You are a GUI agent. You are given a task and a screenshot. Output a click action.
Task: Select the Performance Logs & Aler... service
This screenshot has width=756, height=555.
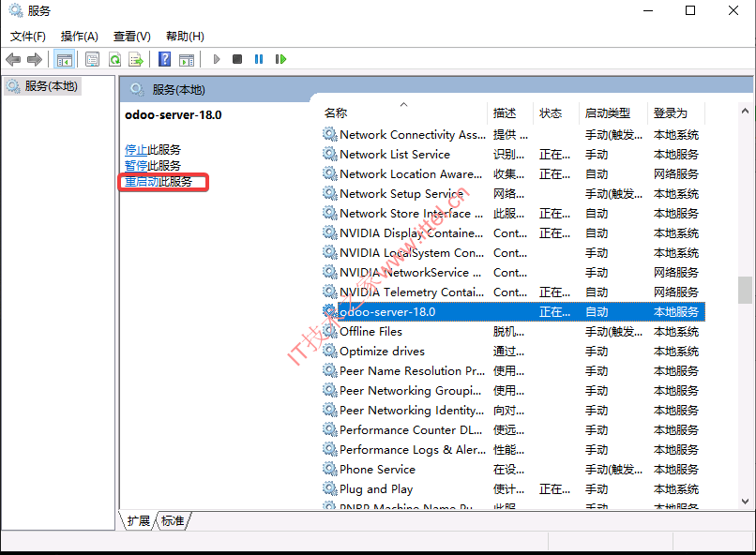point(413,450)
